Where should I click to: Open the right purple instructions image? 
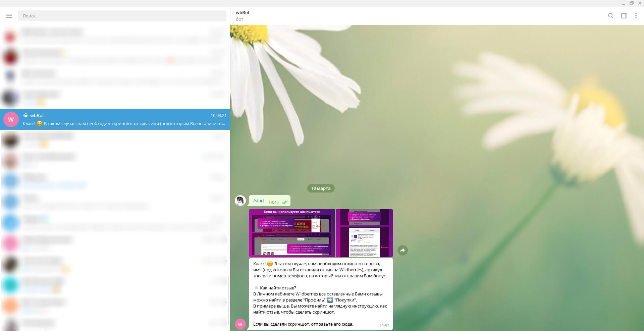364,233
